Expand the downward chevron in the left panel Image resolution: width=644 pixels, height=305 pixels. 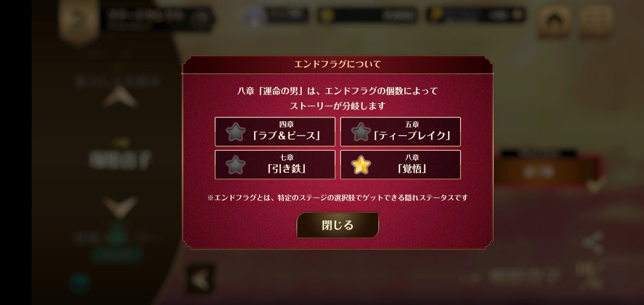120,207
